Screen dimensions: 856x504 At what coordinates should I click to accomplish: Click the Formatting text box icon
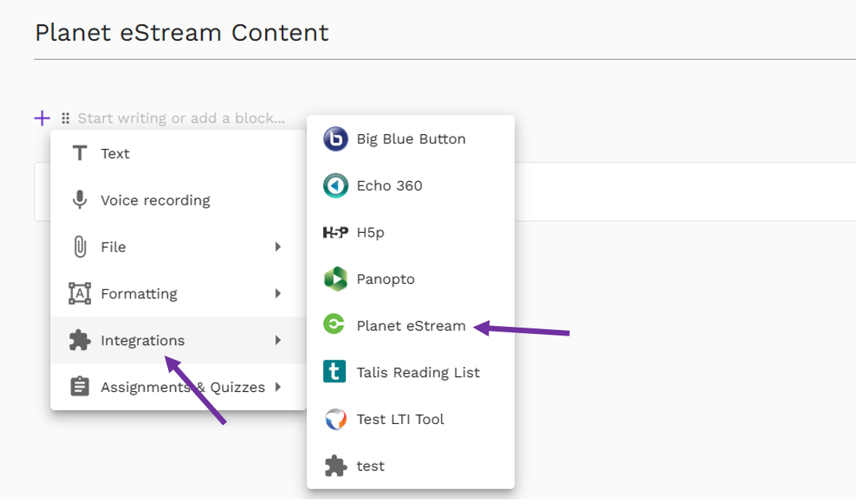[x=80, y=293]
